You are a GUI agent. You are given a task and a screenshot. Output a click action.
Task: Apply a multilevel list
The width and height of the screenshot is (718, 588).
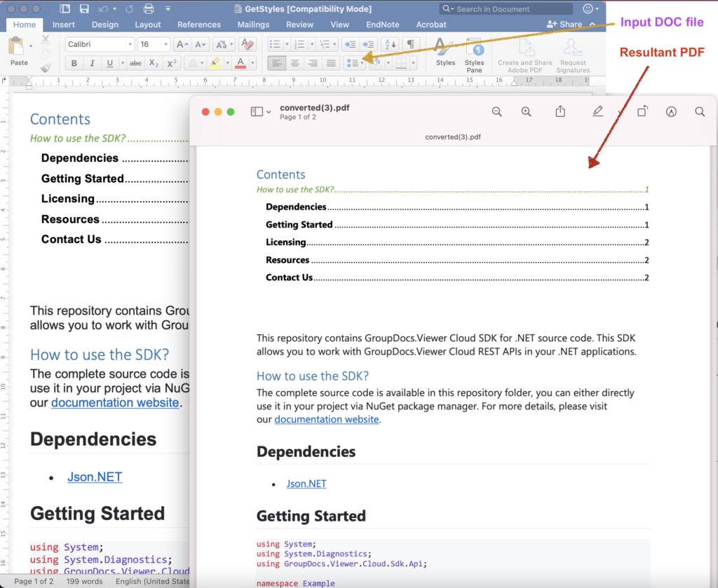[325, 44]
